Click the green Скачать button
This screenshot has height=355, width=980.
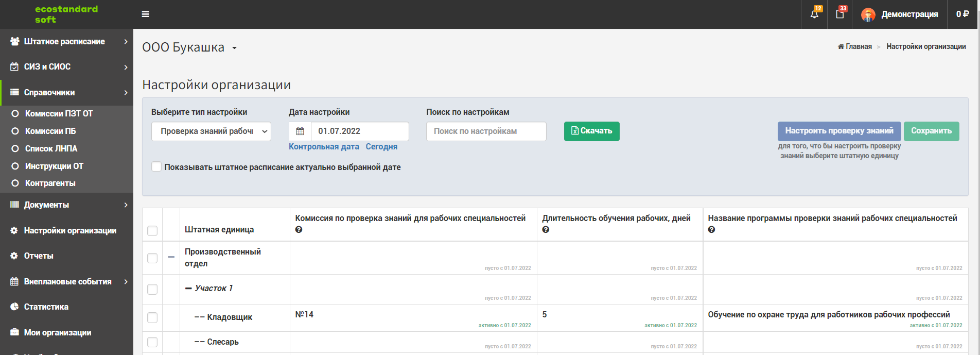pyautogui.click(x=592, y=131)
